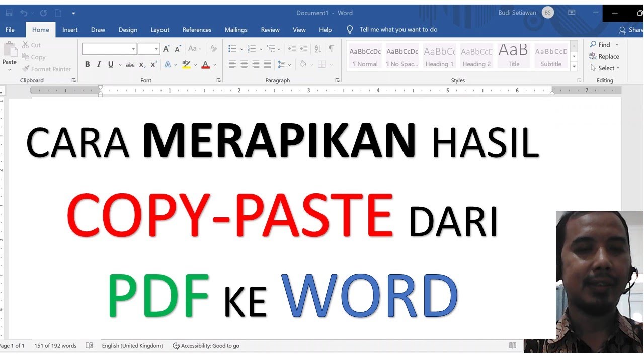Screen dimensions: 644x362
Task: Select the Format Painter tool
Action: (46, 69)
